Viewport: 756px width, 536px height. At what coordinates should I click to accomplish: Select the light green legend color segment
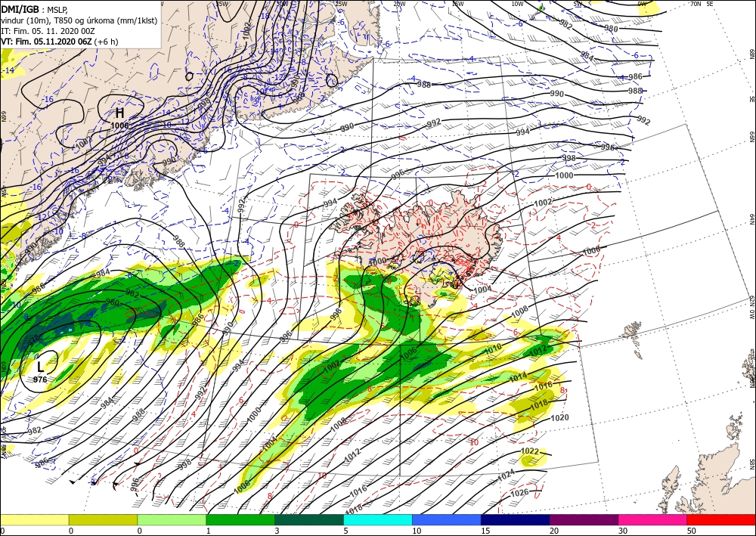pyautogui.click(x=172, y=519)
